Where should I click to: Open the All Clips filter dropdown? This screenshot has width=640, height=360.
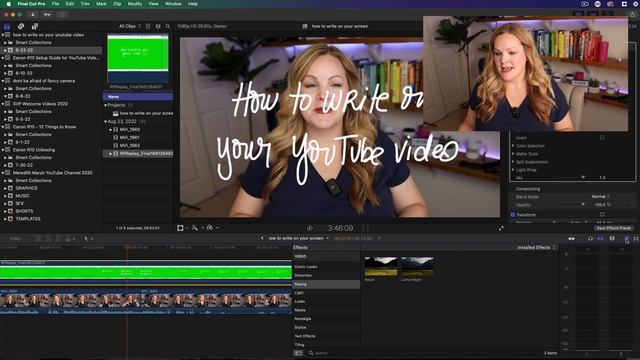pos(130,26)
